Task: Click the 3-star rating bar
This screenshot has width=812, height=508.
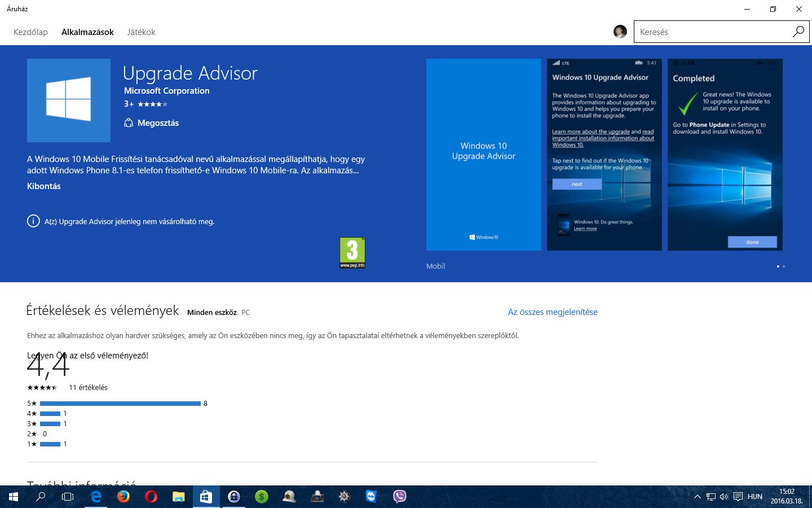Action: (50, 424)
